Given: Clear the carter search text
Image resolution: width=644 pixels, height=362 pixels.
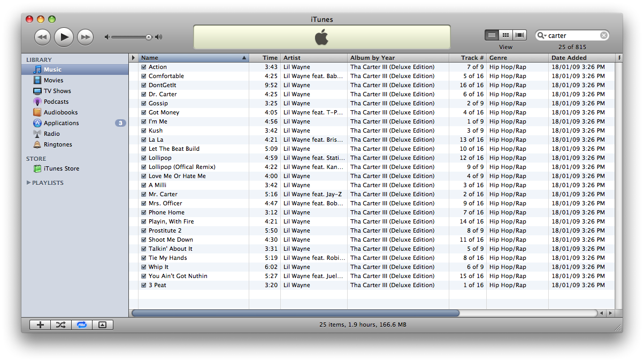Looking at the screenshot, I should (603, 36).
